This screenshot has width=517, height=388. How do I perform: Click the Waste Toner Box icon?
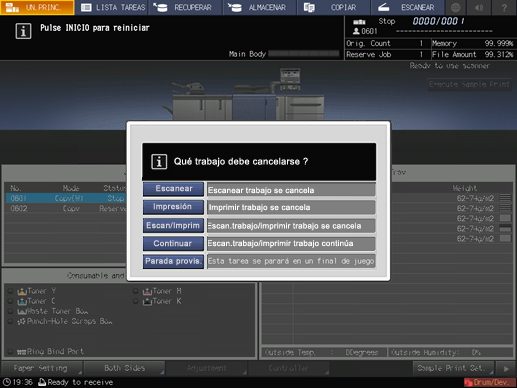[22, 312]
